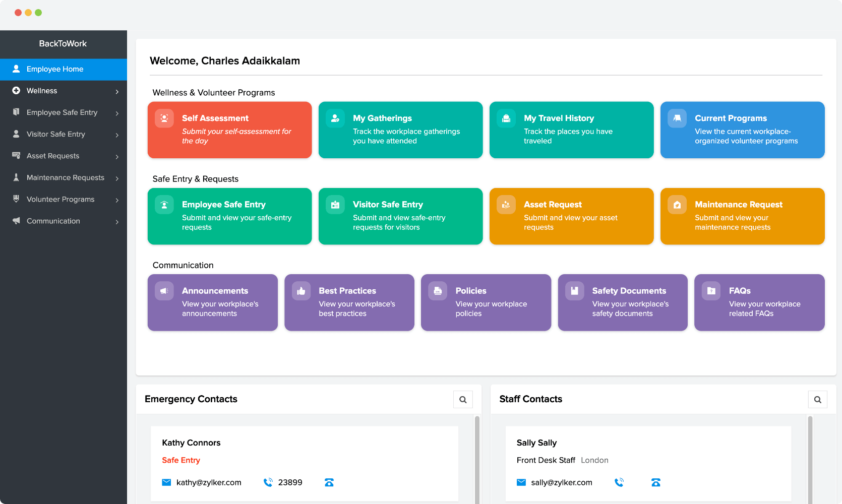Click the Best Practices thumbs-up icon
Image resolution: width=842 pixels, height=504 pixels.
coord(301,291)
